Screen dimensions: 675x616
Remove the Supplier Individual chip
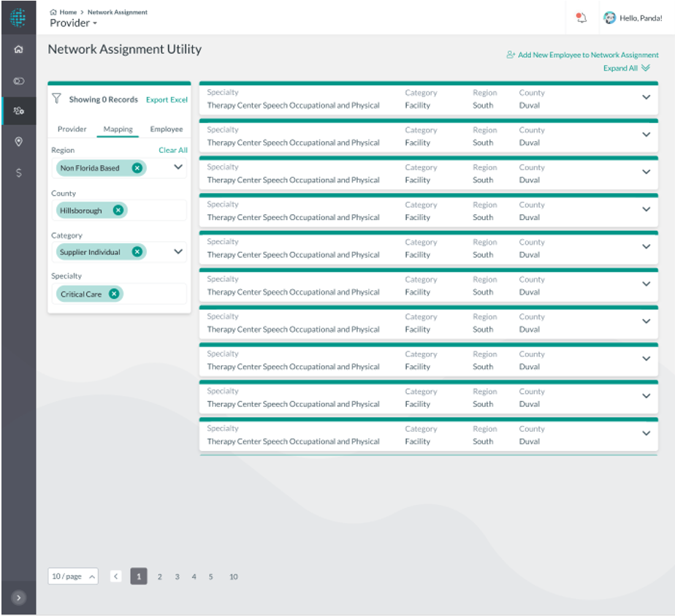[x=137, y=252]
